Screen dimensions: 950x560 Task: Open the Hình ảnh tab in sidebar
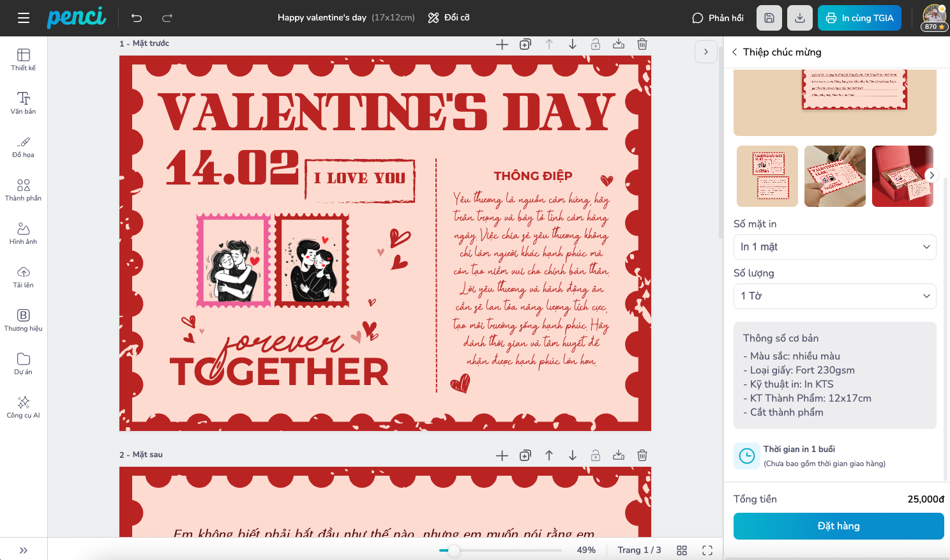24,233
